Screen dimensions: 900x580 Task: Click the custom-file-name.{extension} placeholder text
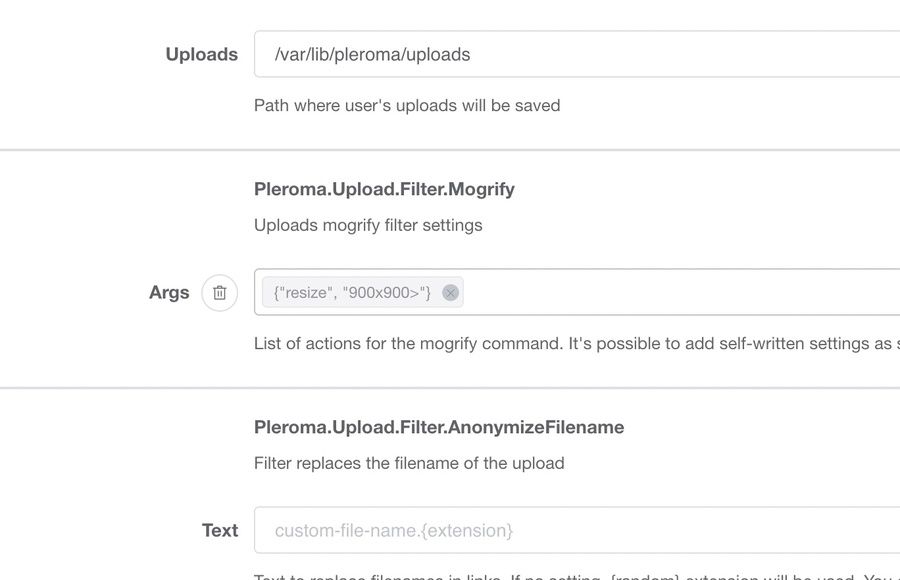[394, 531]
